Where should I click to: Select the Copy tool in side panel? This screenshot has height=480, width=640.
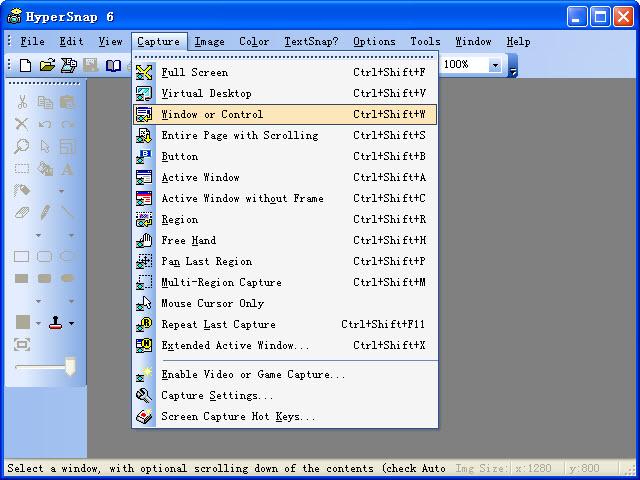(x=45, y=102)
